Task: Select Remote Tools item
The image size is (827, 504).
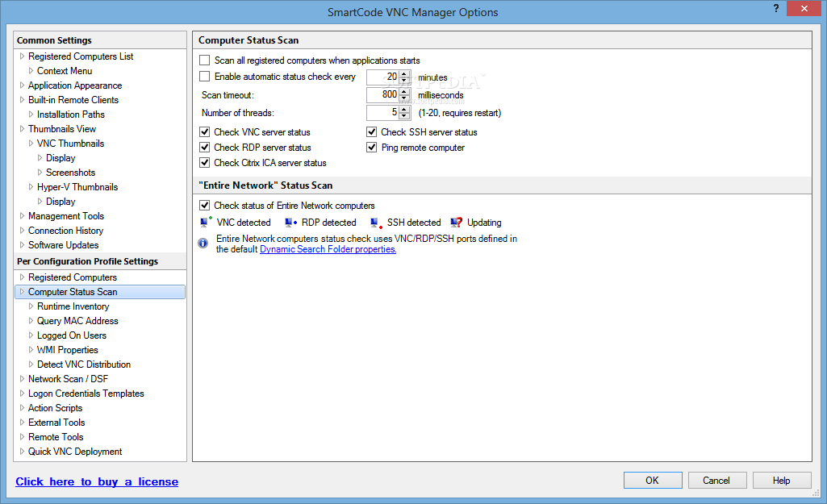Action: 56,437
